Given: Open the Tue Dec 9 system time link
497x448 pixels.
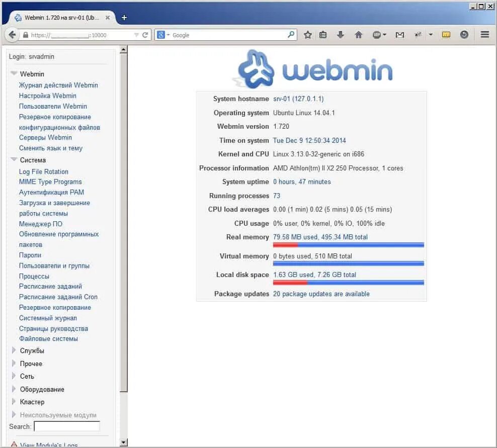Looking at the screenshot, I should coord(309,140).
